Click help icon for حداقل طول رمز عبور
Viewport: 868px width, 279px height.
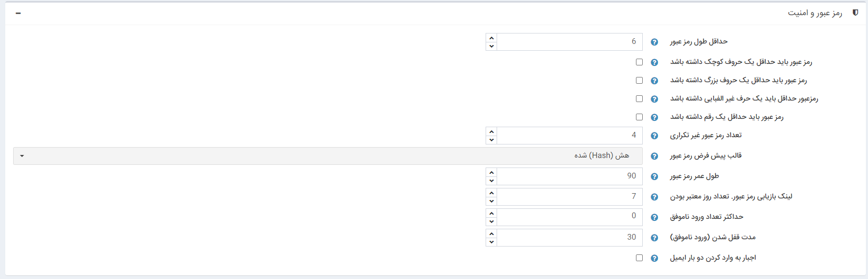coord(654,42)
